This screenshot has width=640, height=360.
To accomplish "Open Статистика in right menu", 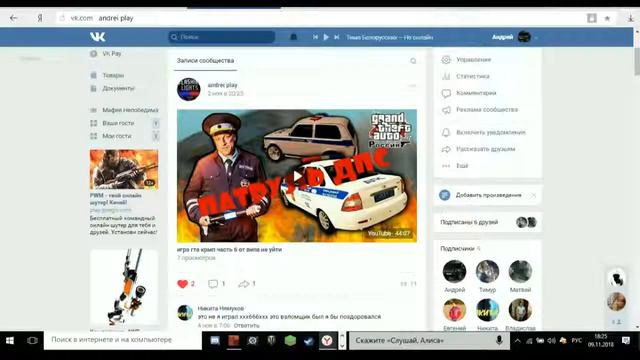I will [x=473, y=76].
